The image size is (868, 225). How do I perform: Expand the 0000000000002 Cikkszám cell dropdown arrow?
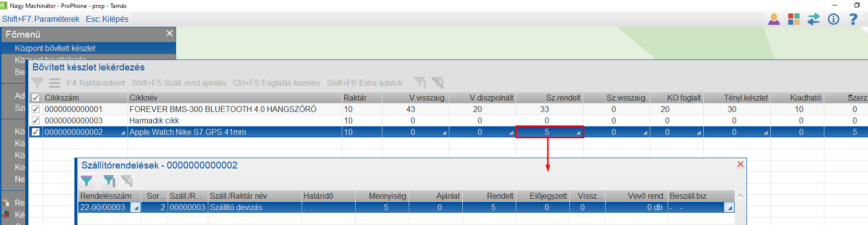(123, 133)
